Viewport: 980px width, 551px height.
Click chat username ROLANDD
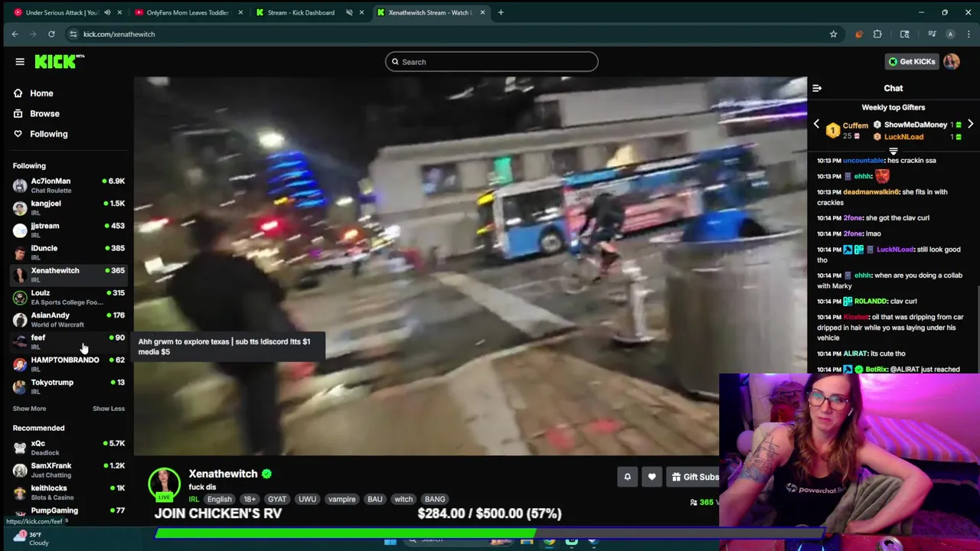871,302
